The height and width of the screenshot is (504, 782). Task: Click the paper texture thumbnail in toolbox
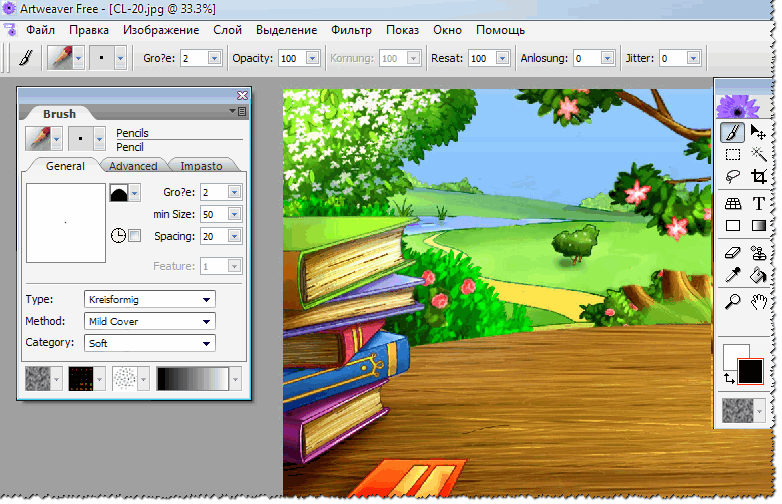(x=738, y=411)
